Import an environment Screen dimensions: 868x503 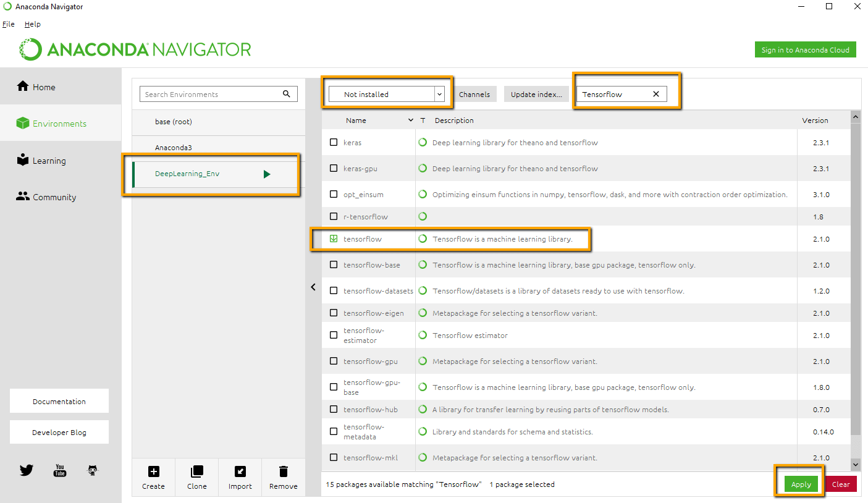240,478
